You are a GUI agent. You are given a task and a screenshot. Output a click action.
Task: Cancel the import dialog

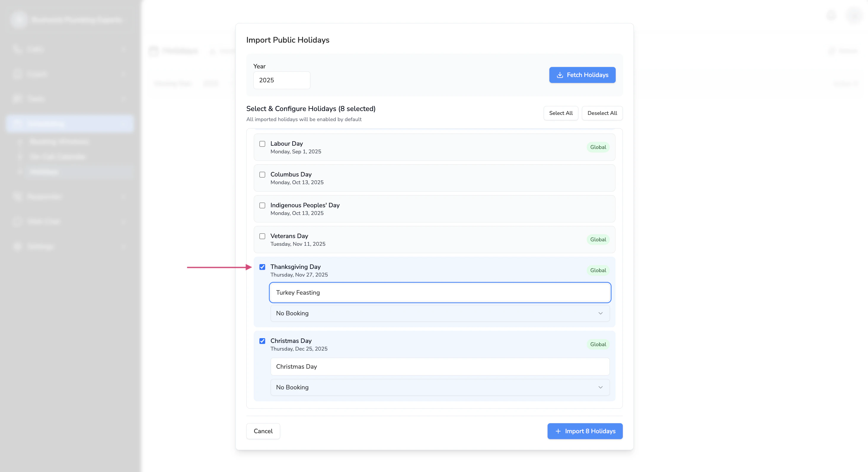[x=263, y=431]
